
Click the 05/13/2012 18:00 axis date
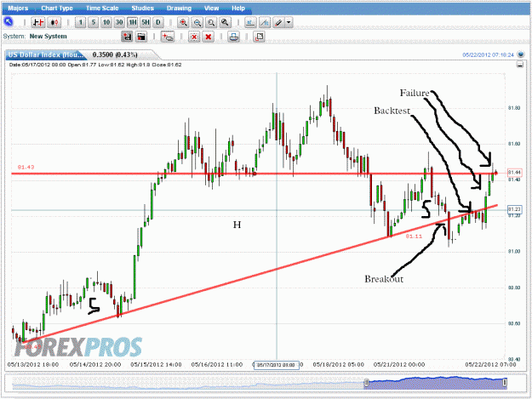click(33, 364)
